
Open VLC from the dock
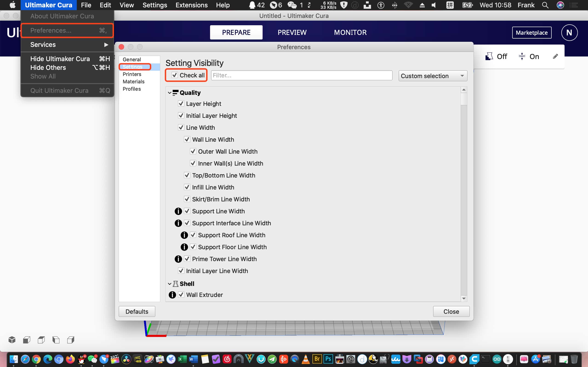306,359
